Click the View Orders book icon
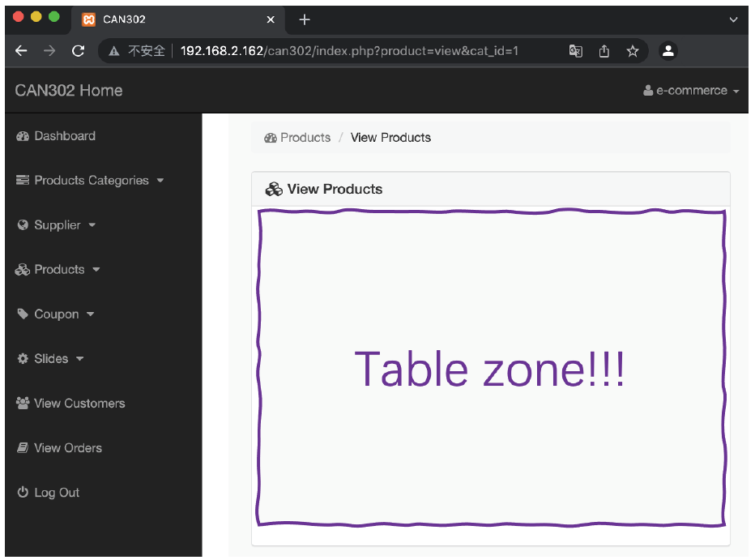755x560 pixels. (23, 448)
